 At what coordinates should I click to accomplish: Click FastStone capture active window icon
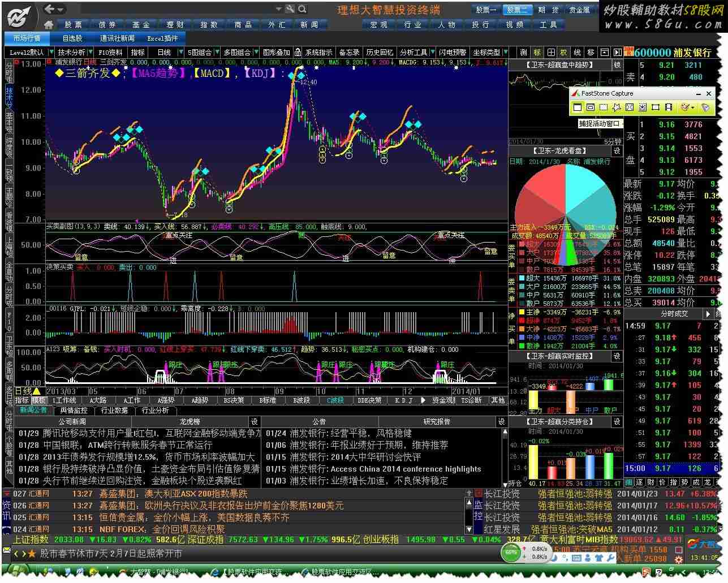tap(578, 107)
